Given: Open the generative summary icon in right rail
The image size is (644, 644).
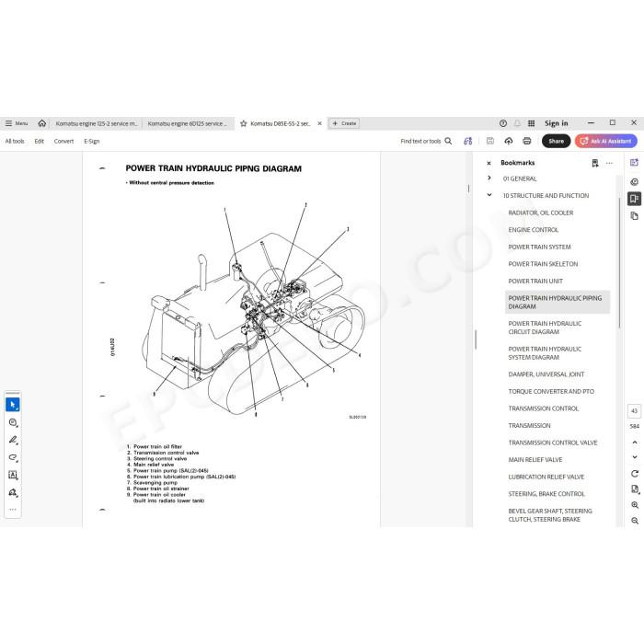Looking at the screenshot, I should coord(634,181).
